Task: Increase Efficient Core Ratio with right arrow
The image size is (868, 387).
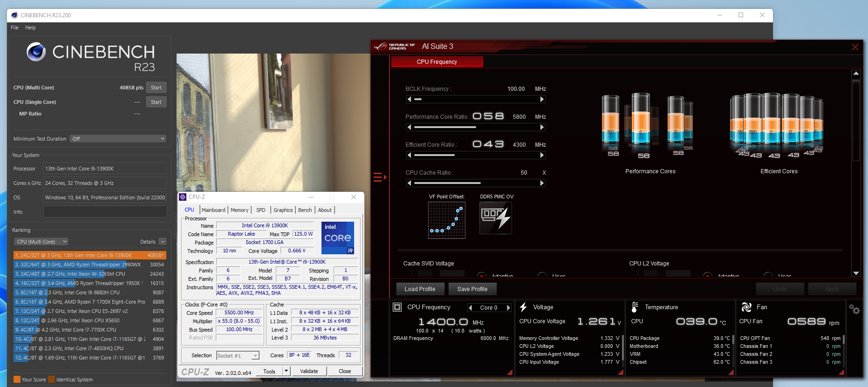Action: pyautogui.click(x=542, y=155)
